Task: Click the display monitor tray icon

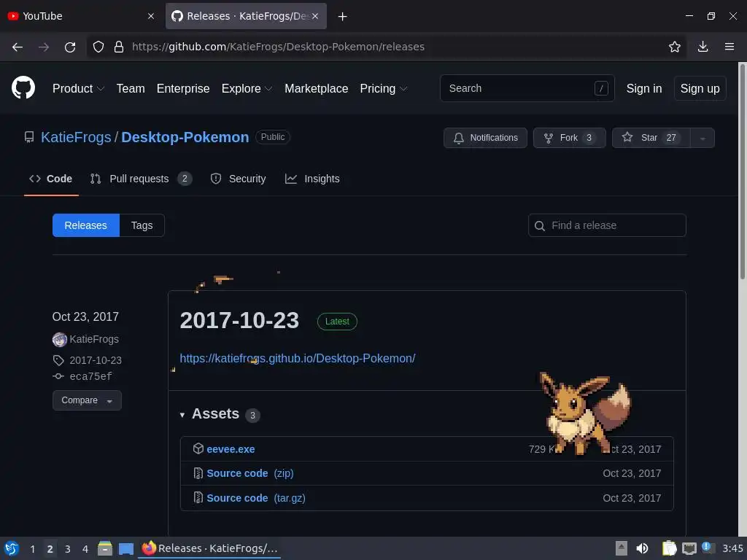Action: (x=689, y=549)
